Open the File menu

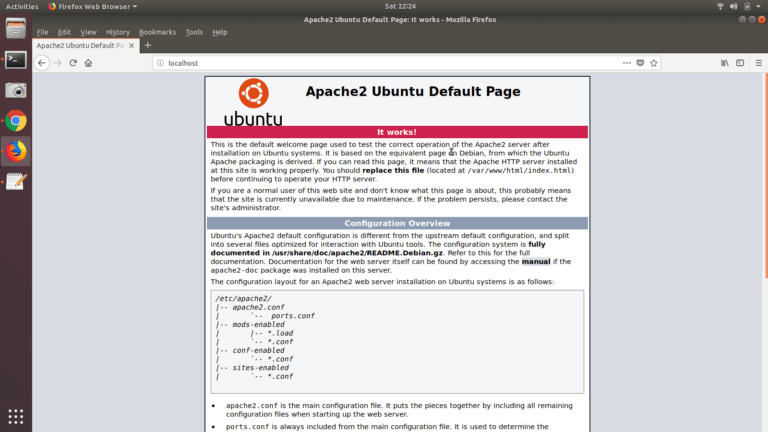click(43, 32)
